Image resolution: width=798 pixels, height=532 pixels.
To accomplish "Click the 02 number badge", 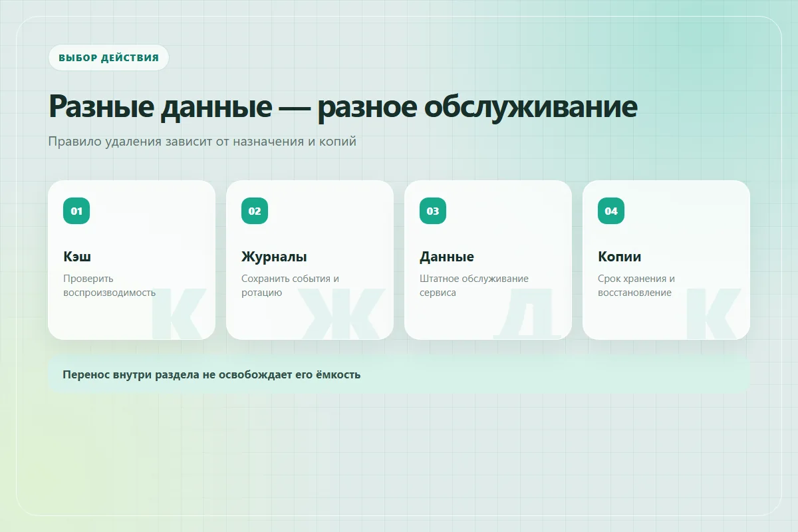I will (255, 211).
